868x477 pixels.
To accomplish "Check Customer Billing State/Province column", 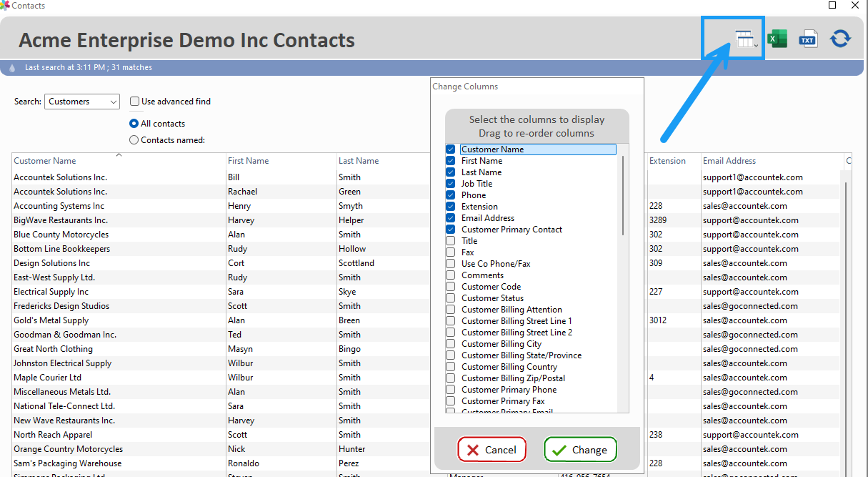I will click(x=451, y=355).
